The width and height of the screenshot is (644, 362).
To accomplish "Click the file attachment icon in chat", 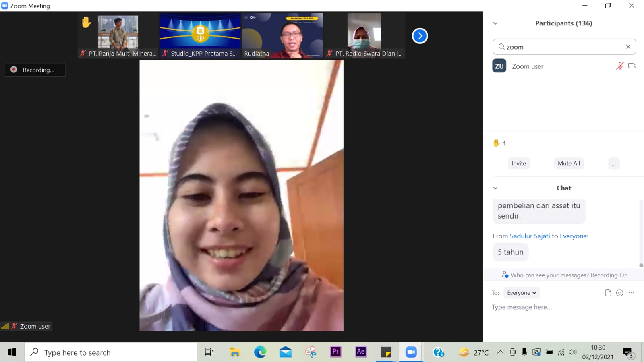I will (608, 293).
